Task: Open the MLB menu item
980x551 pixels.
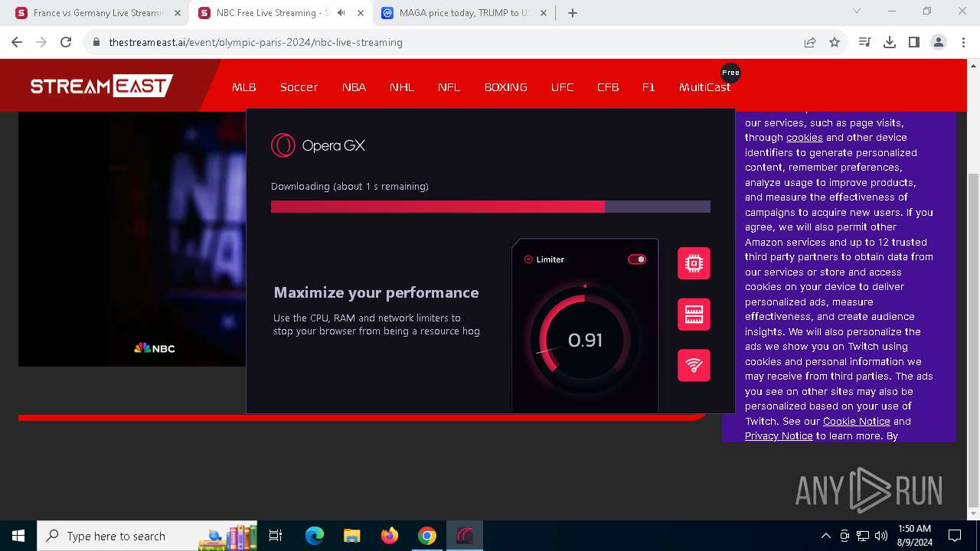Action: tap(244, 87)
